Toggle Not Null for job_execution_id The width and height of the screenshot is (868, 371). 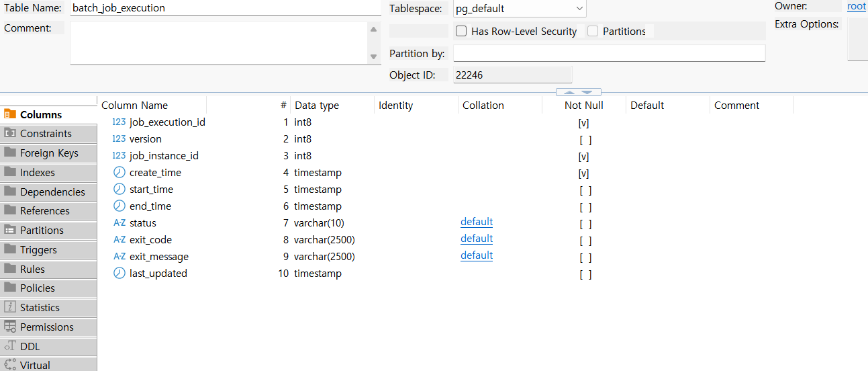click(584, 123)
